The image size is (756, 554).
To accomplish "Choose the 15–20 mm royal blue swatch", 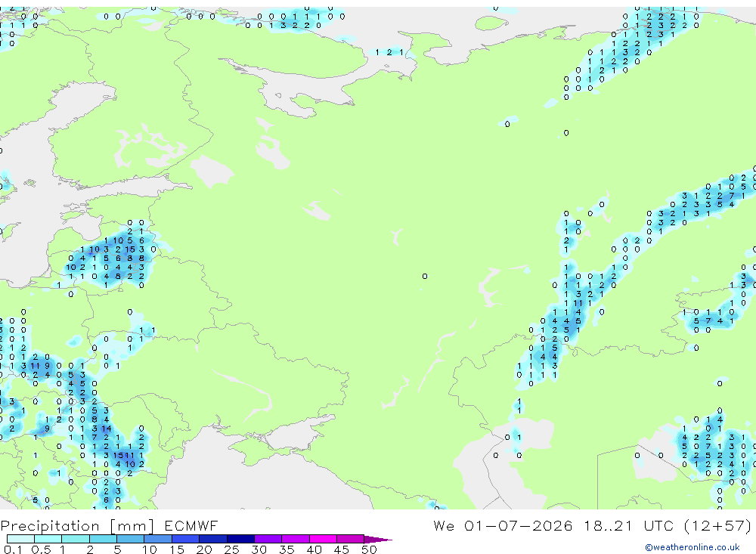I will pyautogui.click(x=185, y=539).
